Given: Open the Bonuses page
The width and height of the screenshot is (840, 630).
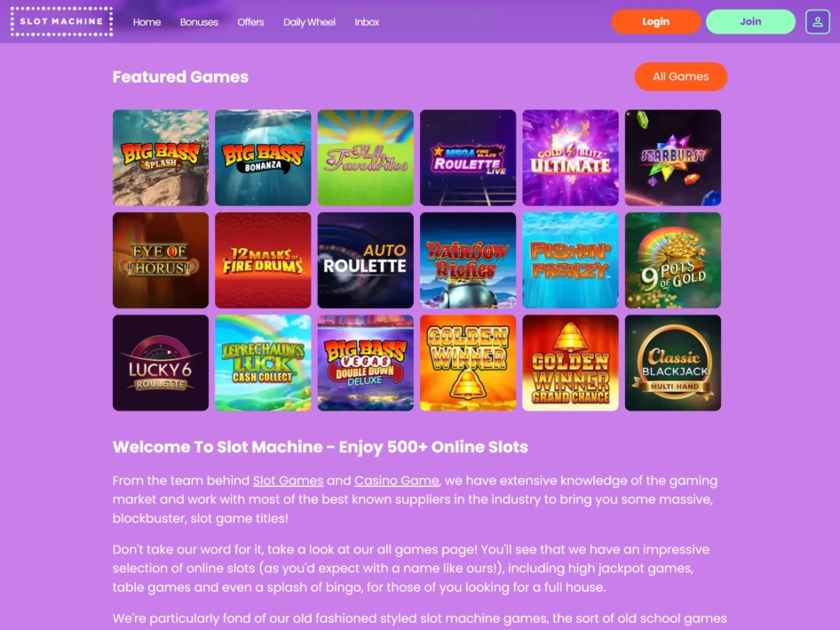Looking at the screenshot, I should point(199,22).
